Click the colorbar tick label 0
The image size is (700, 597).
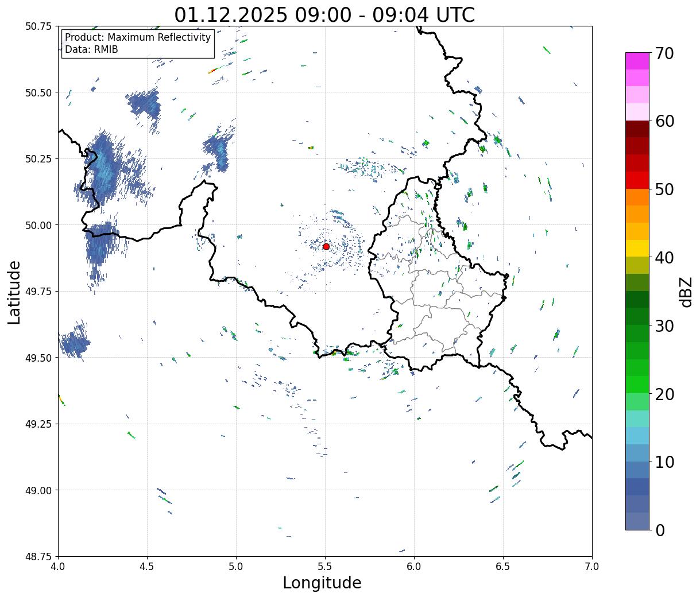660,530
